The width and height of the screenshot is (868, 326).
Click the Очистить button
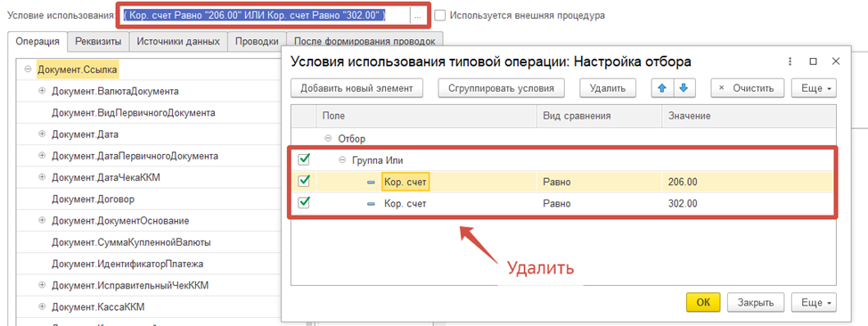[x=748, y=88]
